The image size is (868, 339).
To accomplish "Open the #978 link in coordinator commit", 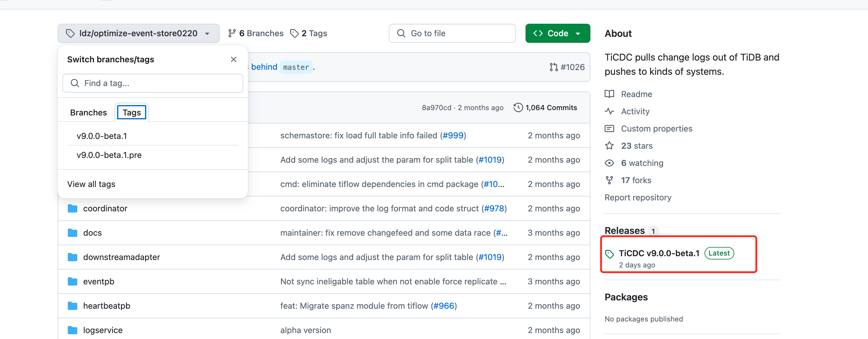I will click(x=494, y=208).
